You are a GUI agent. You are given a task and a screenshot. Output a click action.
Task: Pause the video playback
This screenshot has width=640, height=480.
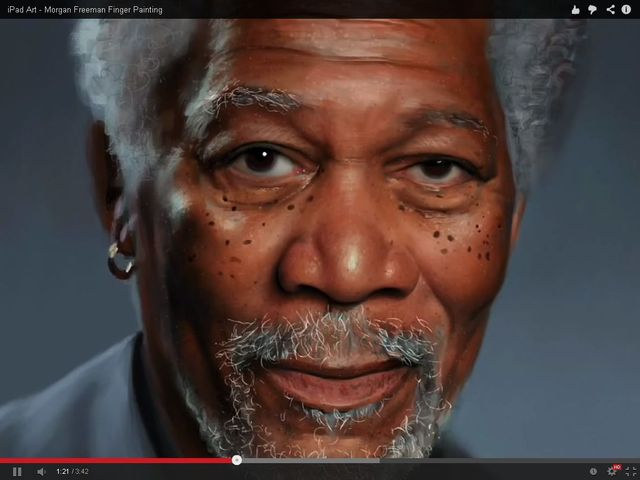click(17, 472)
